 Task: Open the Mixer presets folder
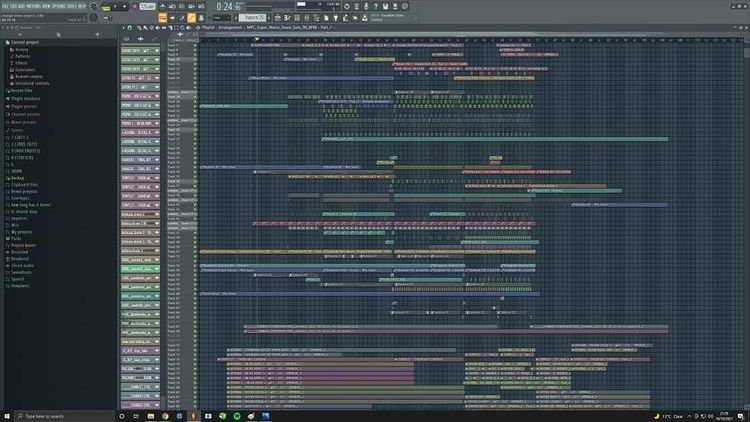pyautogui.click(x=25, y=120)
